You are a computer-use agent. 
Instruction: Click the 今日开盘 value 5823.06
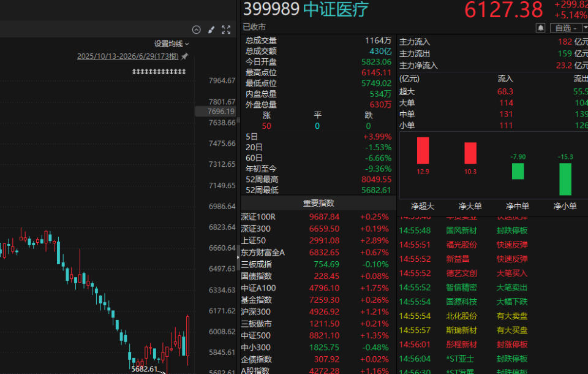[x=377, y=62]
